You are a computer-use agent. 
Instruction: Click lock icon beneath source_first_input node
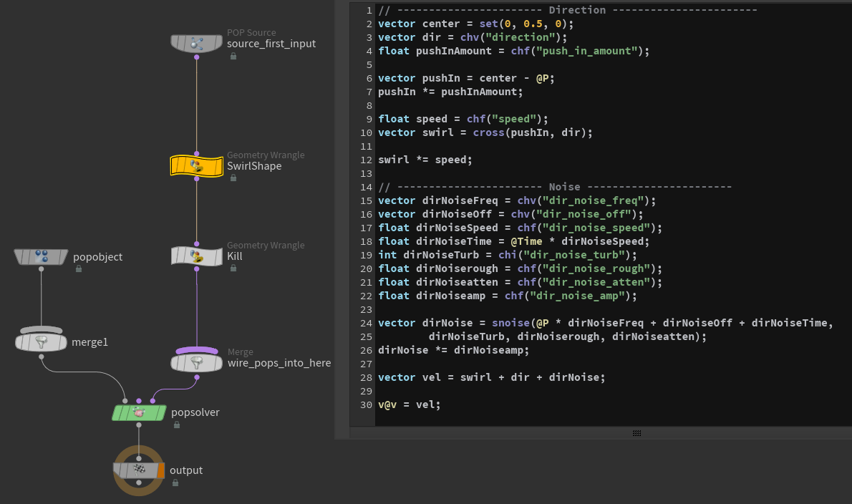[x=233, y=56]
